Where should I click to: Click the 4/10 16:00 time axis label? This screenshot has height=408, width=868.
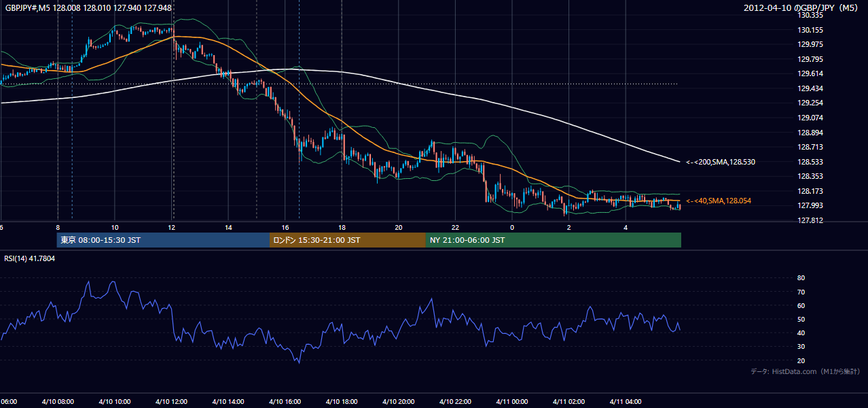click(285, 402)
